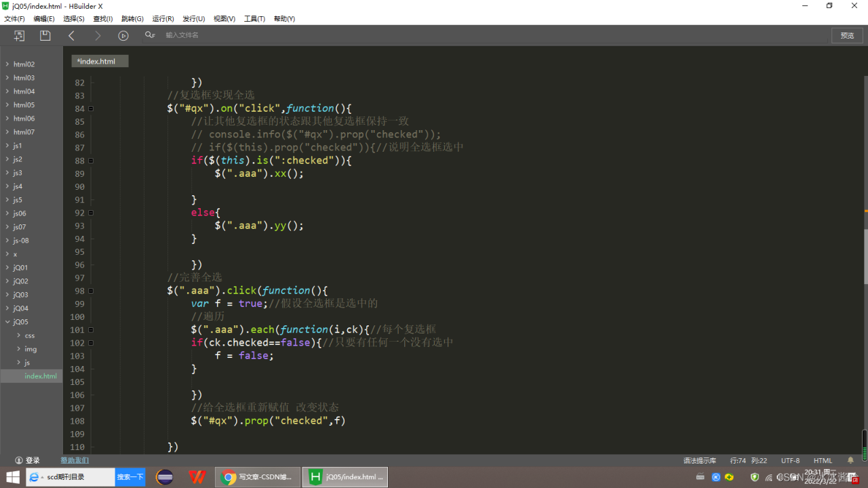Collapse the code fold at line 84
This screenshot has height=488, width=868.
(x=91, y=108)
